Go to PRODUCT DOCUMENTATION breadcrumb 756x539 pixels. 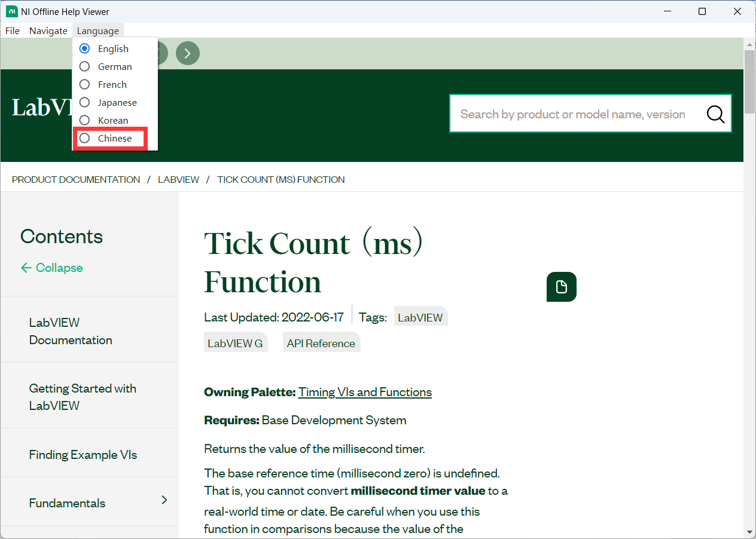tap(76, 179)
